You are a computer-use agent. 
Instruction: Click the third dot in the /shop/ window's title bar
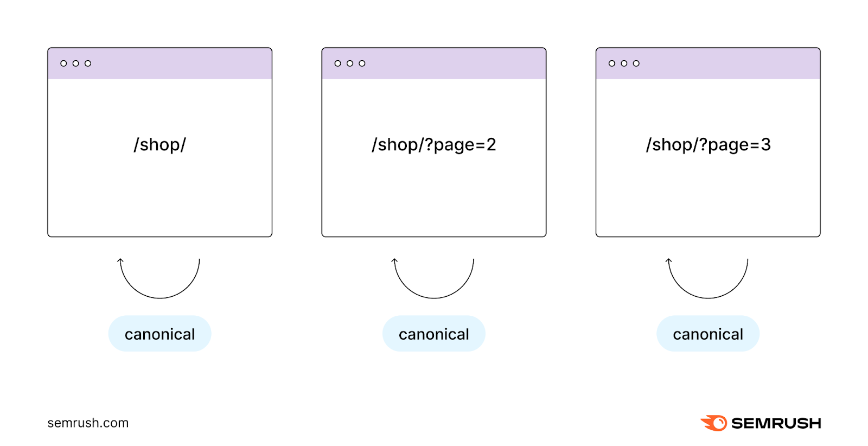88,63
